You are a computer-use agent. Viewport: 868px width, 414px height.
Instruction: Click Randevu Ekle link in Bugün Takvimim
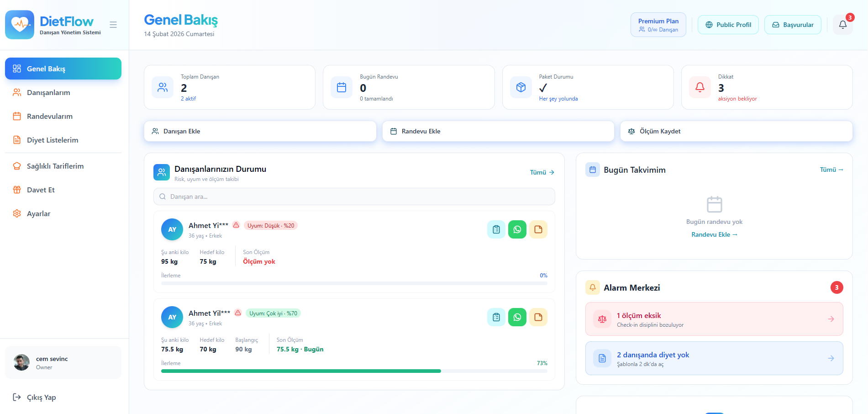[x=714, y=234]
